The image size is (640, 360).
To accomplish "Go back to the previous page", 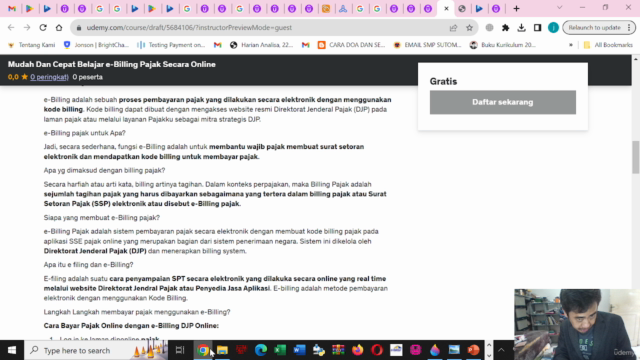I will coord(11,28).
